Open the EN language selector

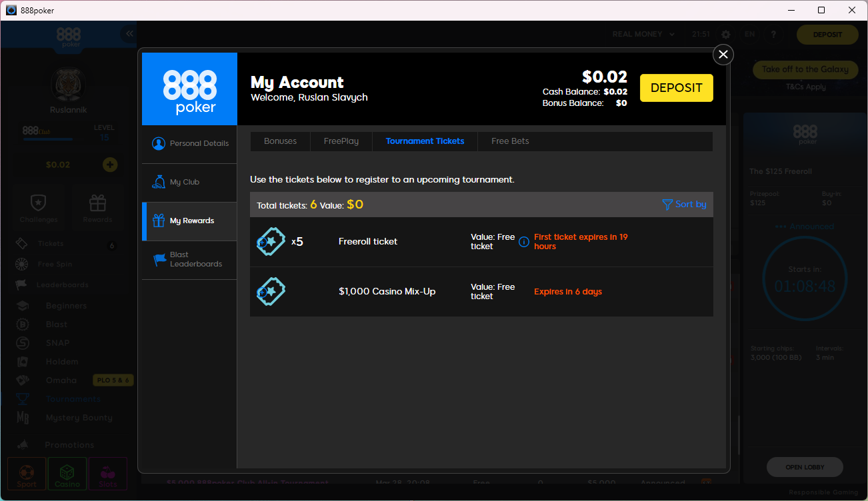point(750,35)
